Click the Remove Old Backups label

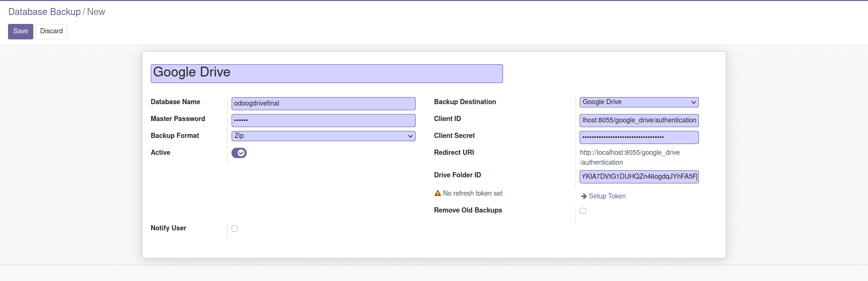[468, 210]
